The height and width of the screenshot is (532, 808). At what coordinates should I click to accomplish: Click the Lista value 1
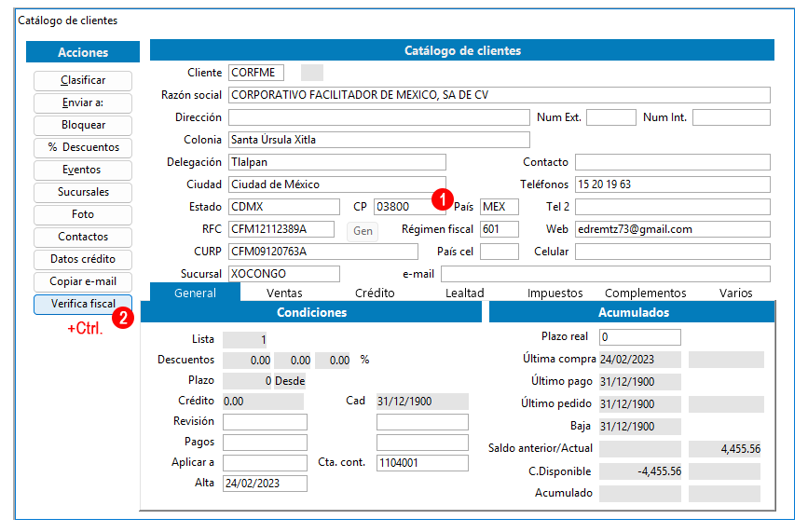pos(245,340)
